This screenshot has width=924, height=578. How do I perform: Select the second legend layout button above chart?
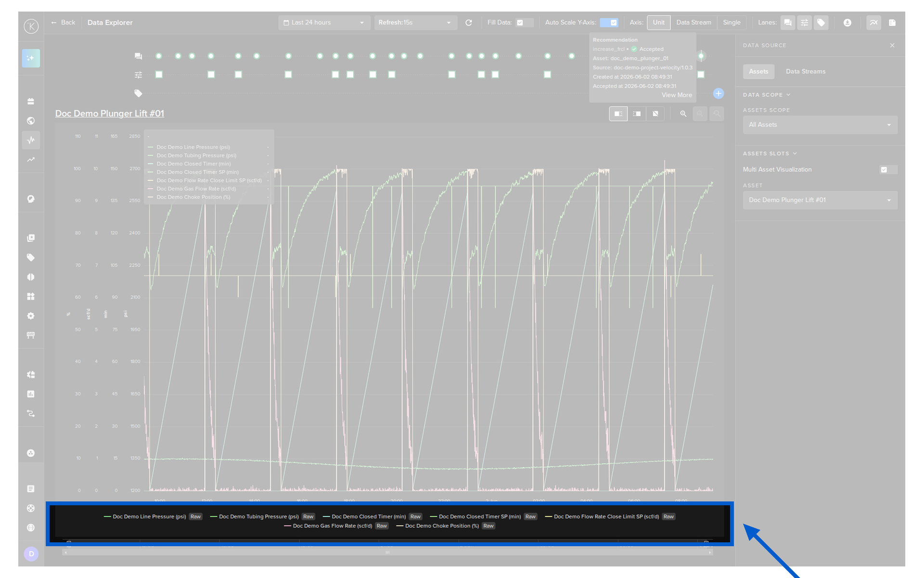coord(637,114)
